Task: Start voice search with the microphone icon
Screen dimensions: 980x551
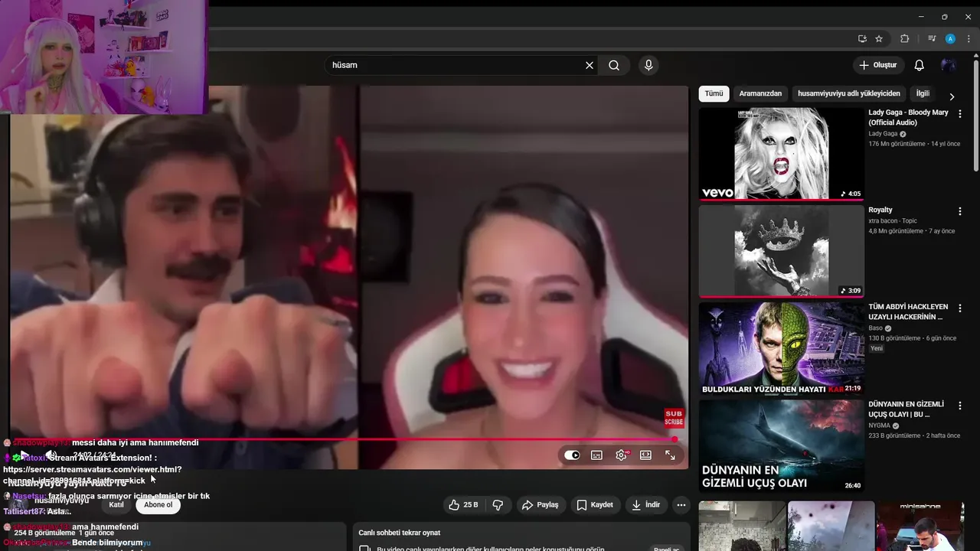Action: pos(648,65)
